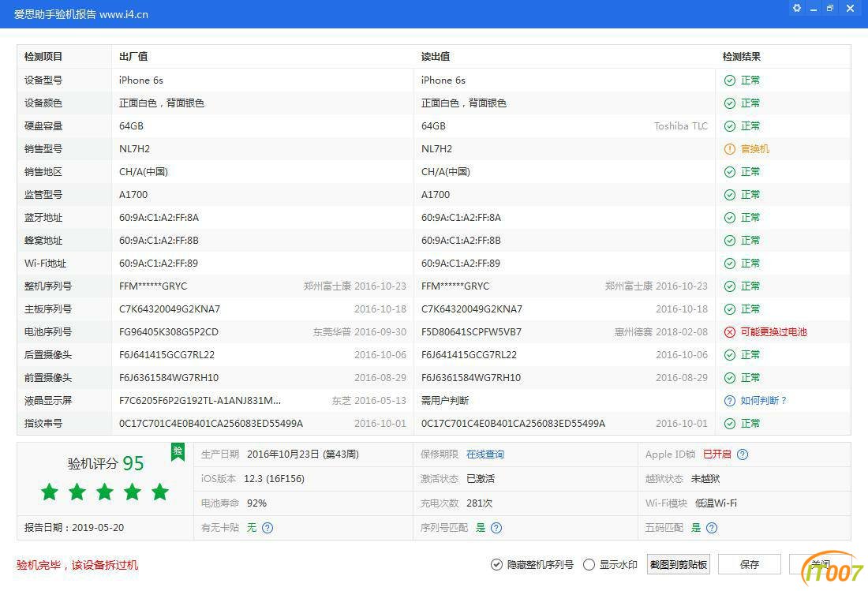This screenshot has width=868, height=591.
Task: Click the 液晶显示屏 row label
Action: (48, 401)
